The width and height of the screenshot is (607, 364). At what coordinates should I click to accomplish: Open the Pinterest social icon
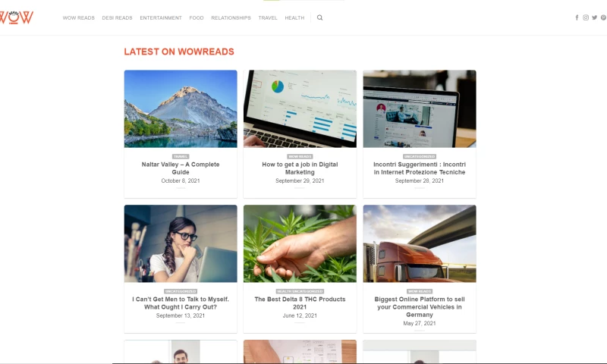(603, 17)
